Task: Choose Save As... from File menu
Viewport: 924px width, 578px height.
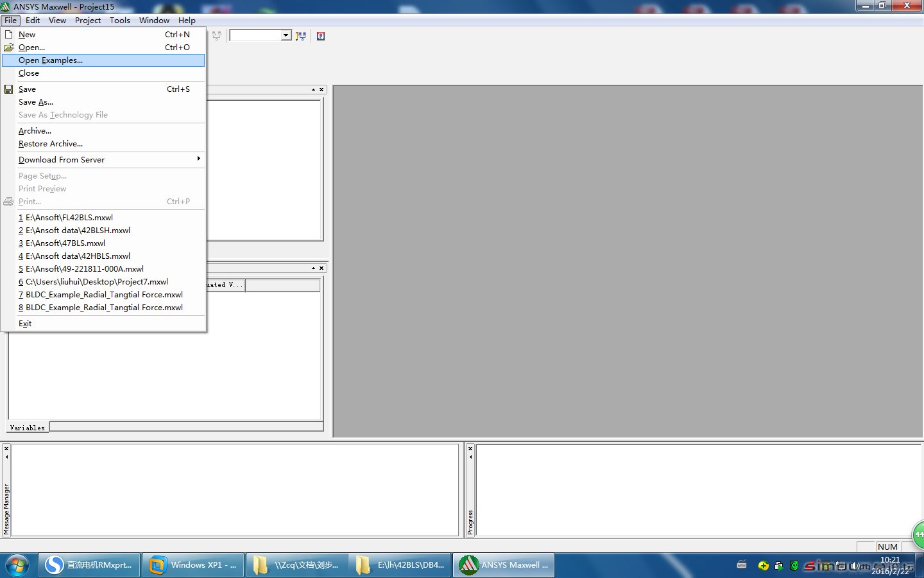Action: [103, 102]
